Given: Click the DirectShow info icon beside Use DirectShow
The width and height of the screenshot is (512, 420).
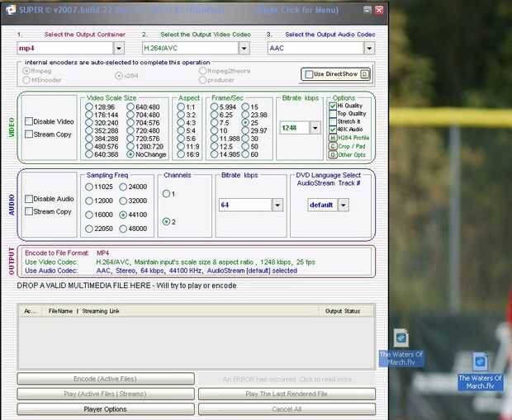Looking at the screenshot, I should coord(364,74).
